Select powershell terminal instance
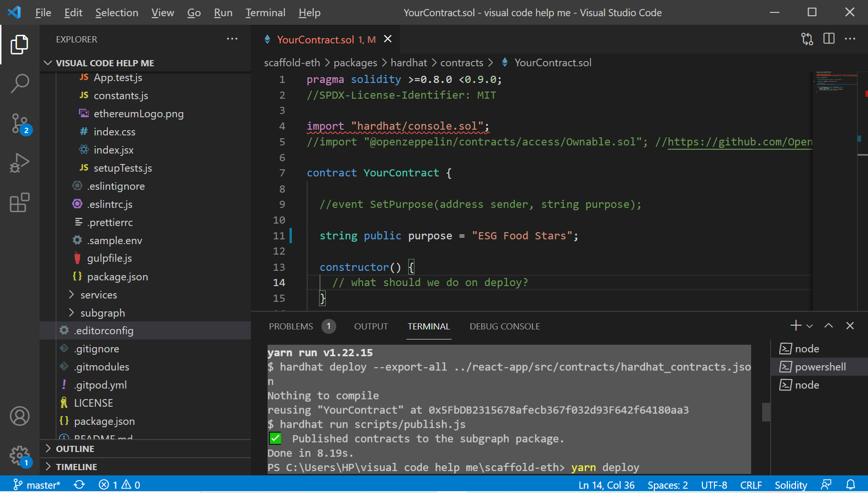The width and height of the screenshot is (868, 493). pyautogui.click(x=819, y=367)
